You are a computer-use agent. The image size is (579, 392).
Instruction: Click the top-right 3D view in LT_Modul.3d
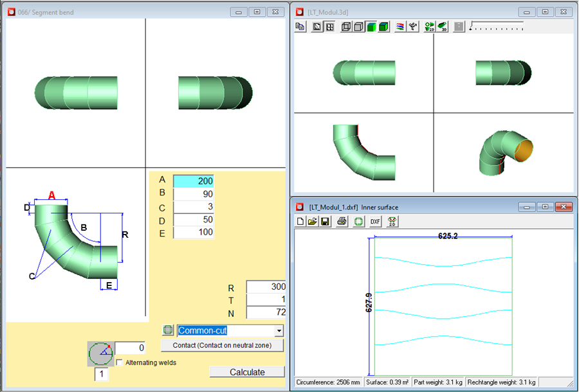[504, 73]
